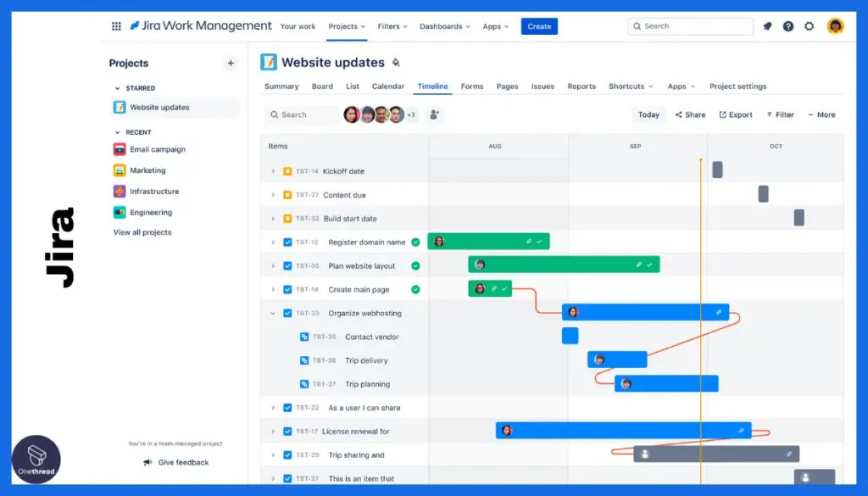Switch to the Summary tab

281,86
